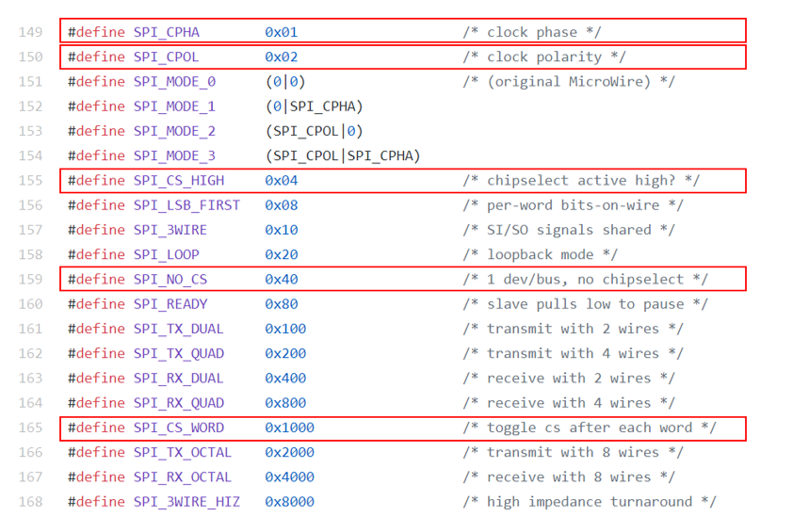Click the 'loopback mode' comment
Image resolution: width=793 pixels, height=532 pixels.
click(541, 255)
